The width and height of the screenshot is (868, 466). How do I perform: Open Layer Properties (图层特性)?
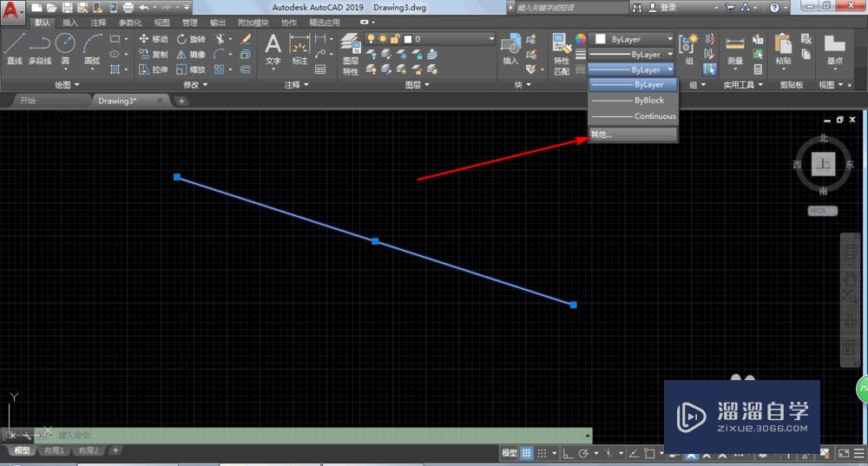coord(351,54)
